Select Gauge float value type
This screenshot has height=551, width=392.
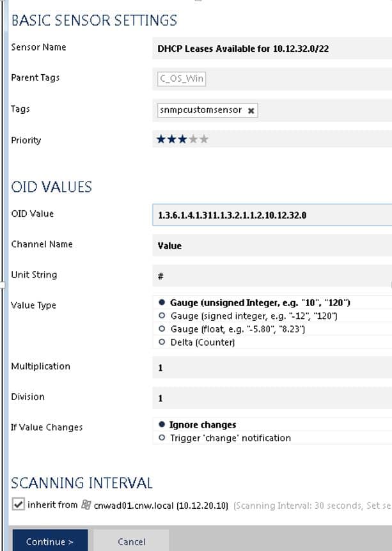[162, 329]
